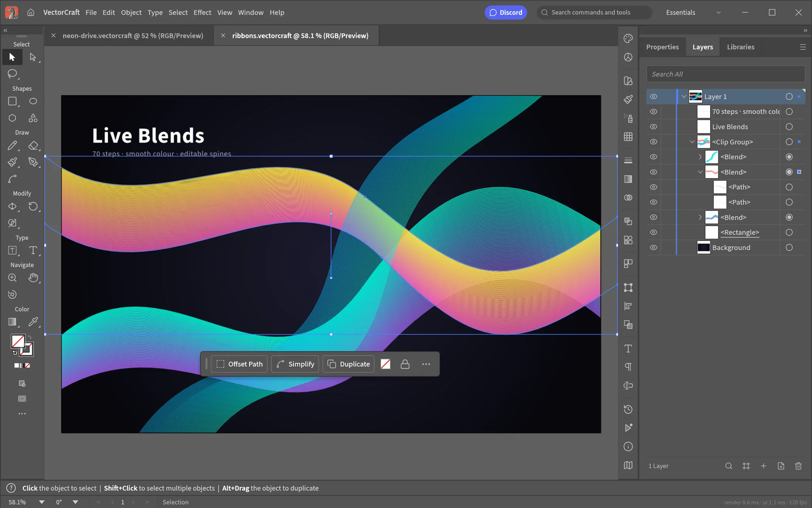Switch to the Properties tab

coord(662,47)
